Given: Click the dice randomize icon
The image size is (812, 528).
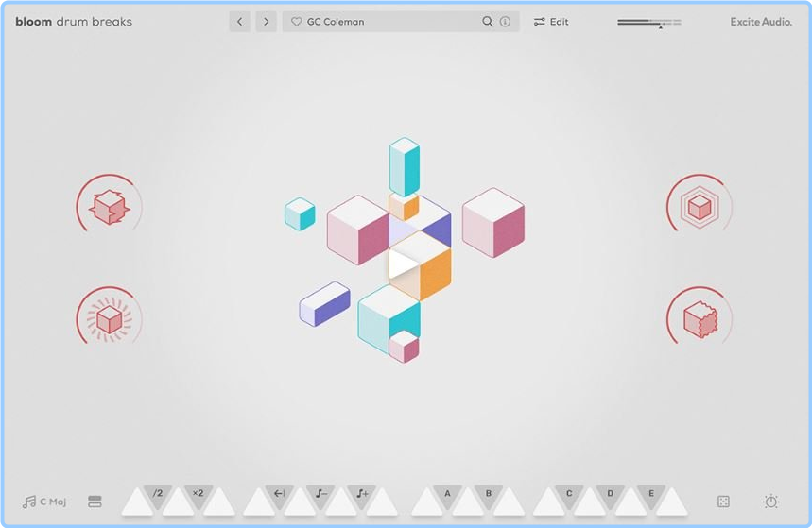Looking at the screenshot, I should tap(723, 502).
